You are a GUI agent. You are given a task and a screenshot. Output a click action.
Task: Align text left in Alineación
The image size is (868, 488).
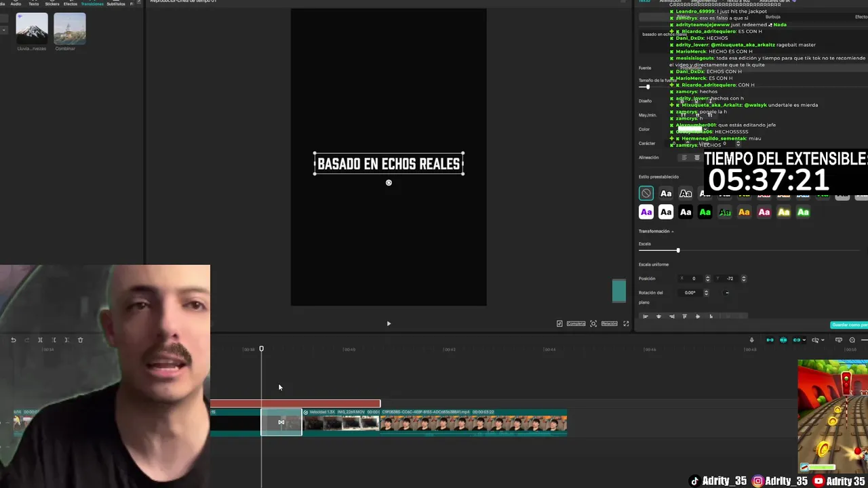pyautogui.click(x=684, y=157)
